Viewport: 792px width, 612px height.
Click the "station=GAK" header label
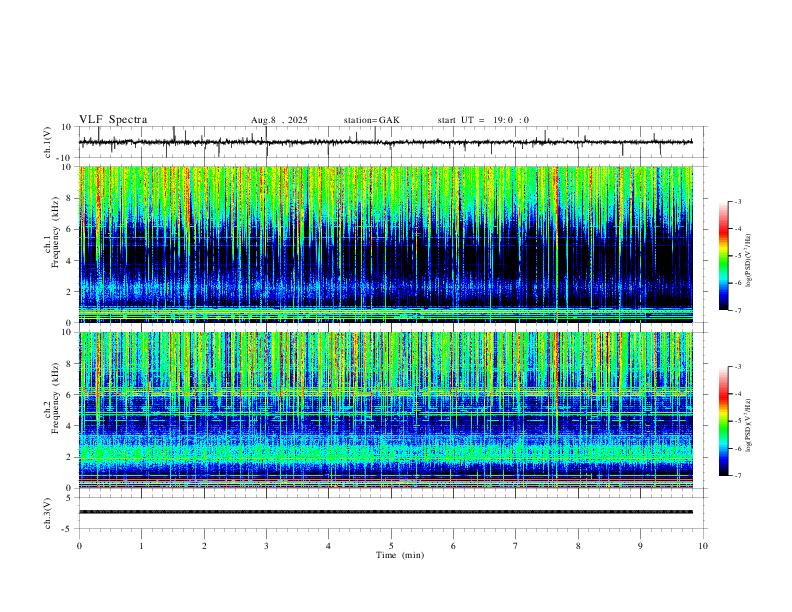click(371, 120)
